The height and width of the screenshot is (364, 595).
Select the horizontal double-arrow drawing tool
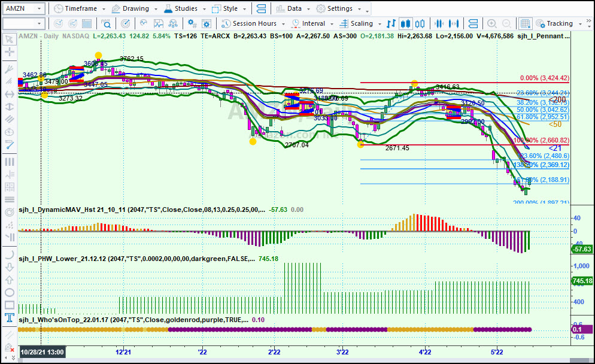point(10,94)
